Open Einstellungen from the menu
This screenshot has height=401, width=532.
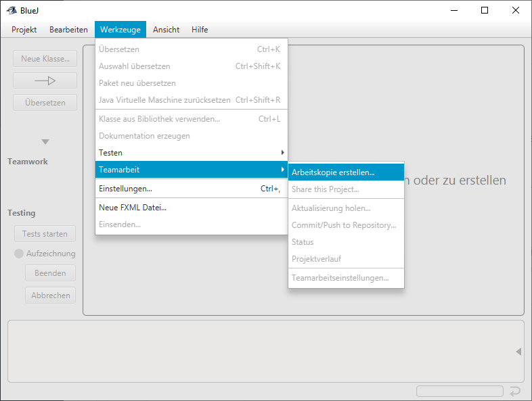point(192,189)
